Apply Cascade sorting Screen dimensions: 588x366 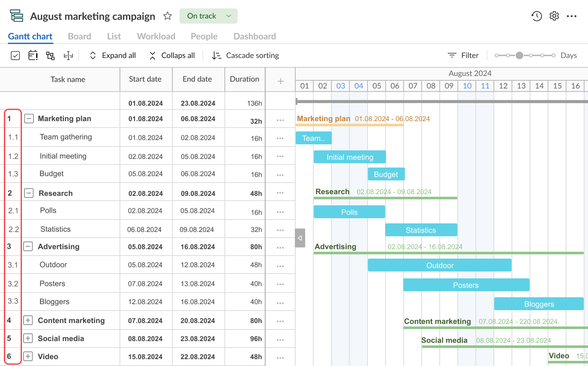tap(245, 55)
